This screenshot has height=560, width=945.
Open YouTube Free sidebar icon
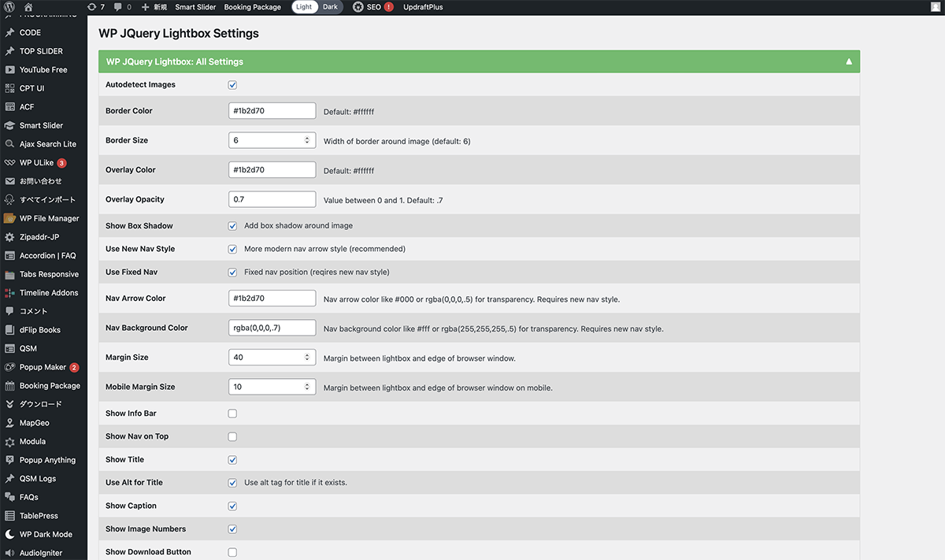point(9,69)
